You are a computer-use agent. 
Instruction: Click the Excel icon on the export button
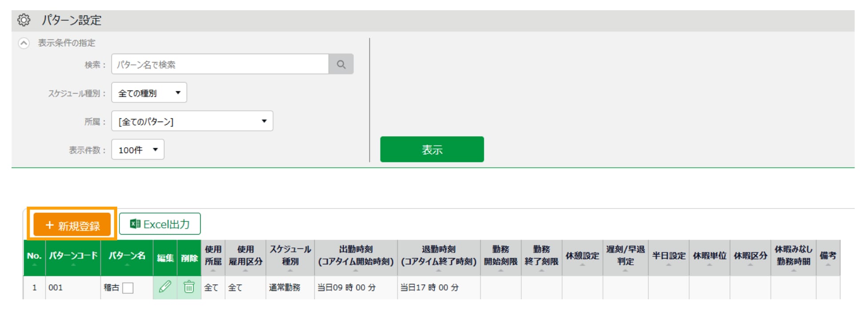(135, 224)
